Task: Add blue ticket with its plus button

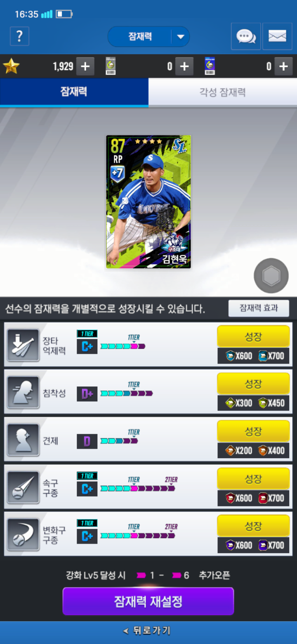Action: click(283, 66)
